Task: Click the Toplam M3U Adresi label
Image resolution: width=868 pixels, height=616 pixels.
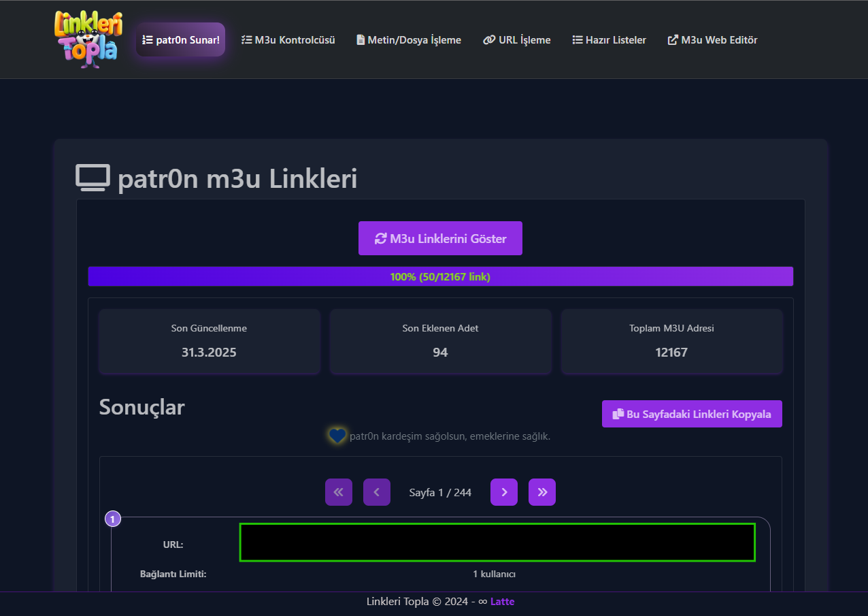Action: point(671,328)
